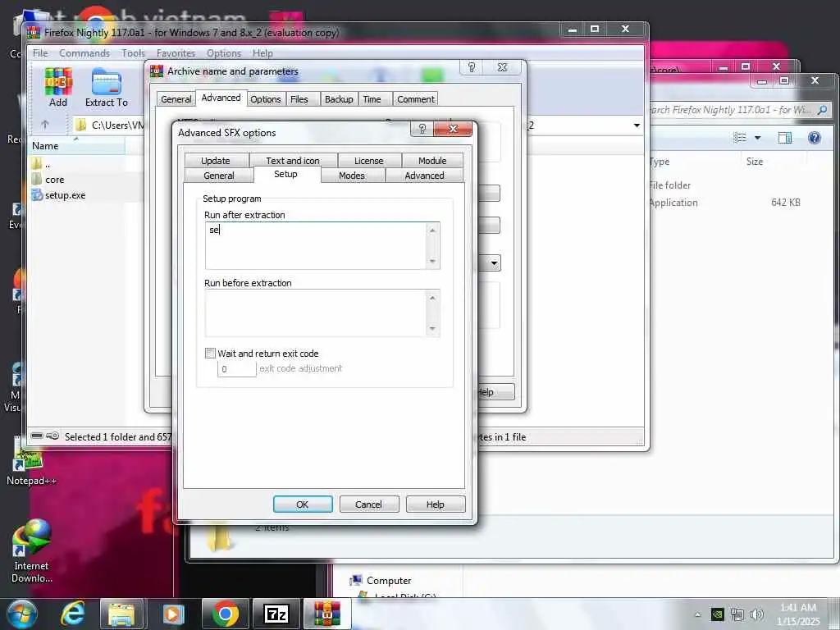The width and height of the screenshot is (840, 630).
Task: Confirm SFX options with OK
Action: [303, 504]
